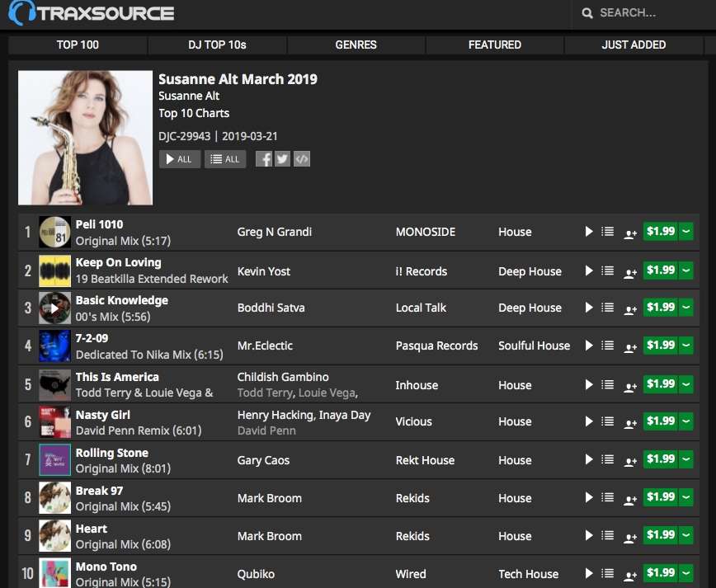
Task: Expand purchase options for Rolling Stone
Action: (685, 459)
